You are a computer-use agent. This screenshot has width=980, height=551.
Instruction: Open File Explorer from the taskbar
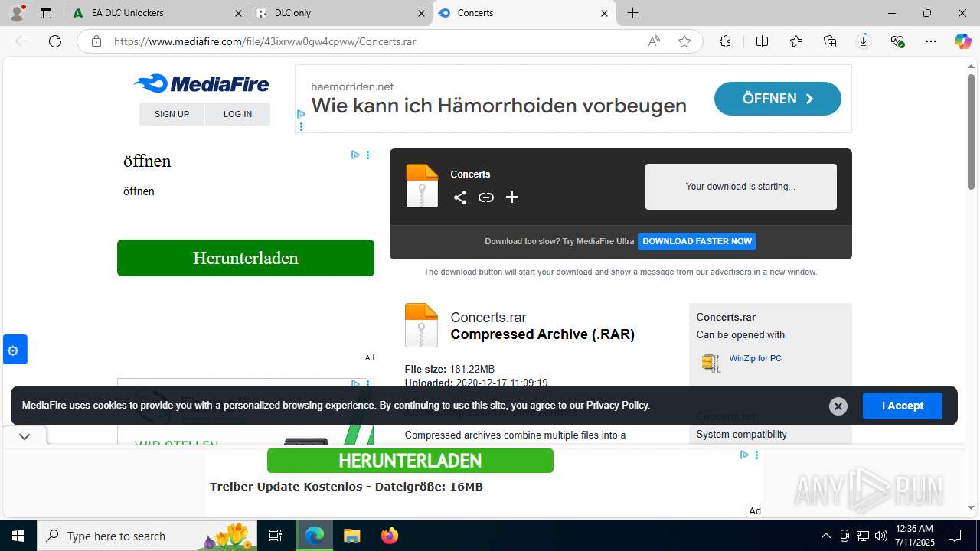point(351,536)
